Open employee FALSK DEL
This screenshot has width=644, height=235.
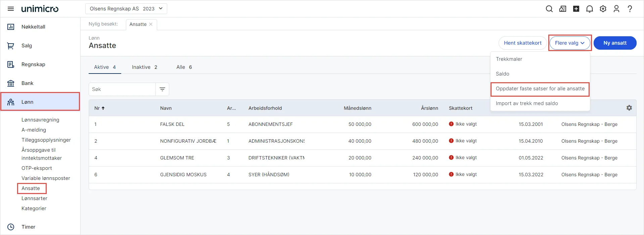pos(172,124)
